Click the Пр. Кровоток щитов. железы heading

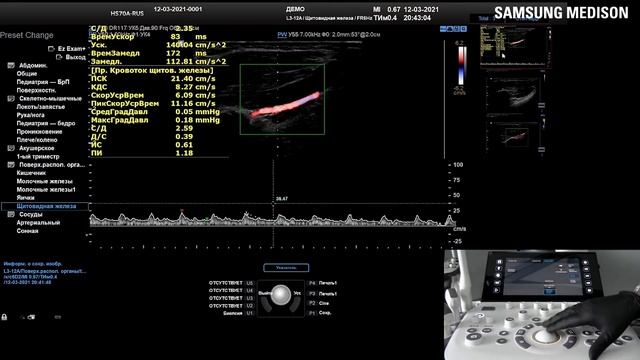pyautogui.click(x=152, y=70)
